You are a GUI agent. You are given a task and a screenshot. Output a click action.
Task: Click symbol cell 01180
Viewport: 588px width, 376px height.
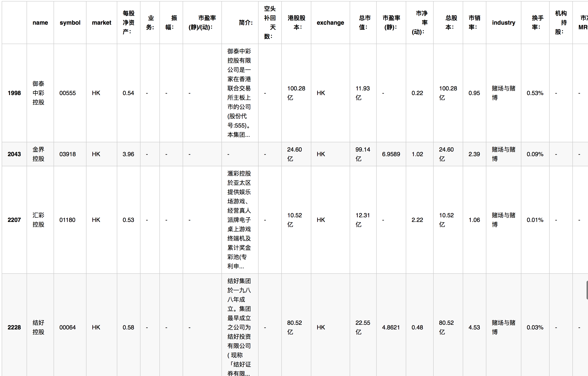coord(67,220)
